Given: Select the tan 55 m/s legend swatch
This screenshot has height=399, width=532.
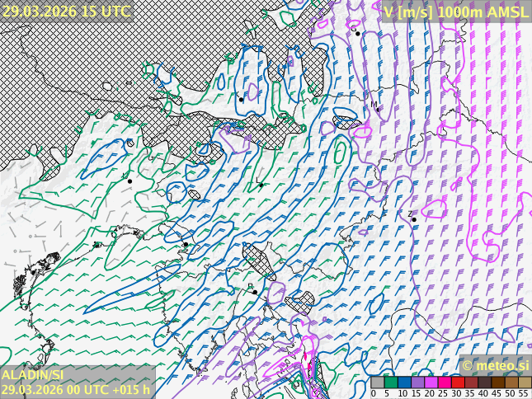Looking at the screenshot, I should 525,383.
